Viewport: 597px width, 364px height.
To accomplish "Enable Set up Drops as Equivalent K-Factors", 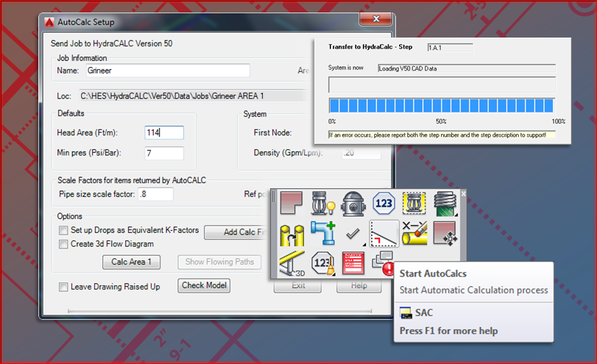I will click(64, 231).
